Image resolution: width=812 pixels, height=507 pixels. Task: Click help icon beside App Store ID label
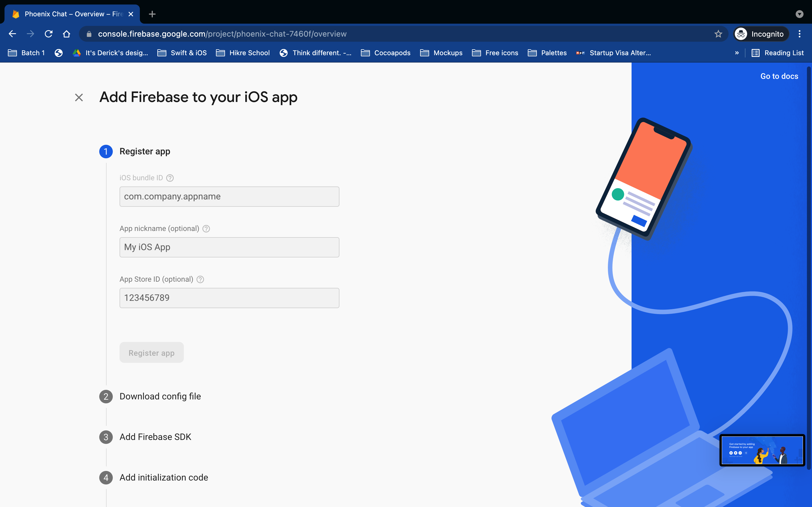[200, 279]
